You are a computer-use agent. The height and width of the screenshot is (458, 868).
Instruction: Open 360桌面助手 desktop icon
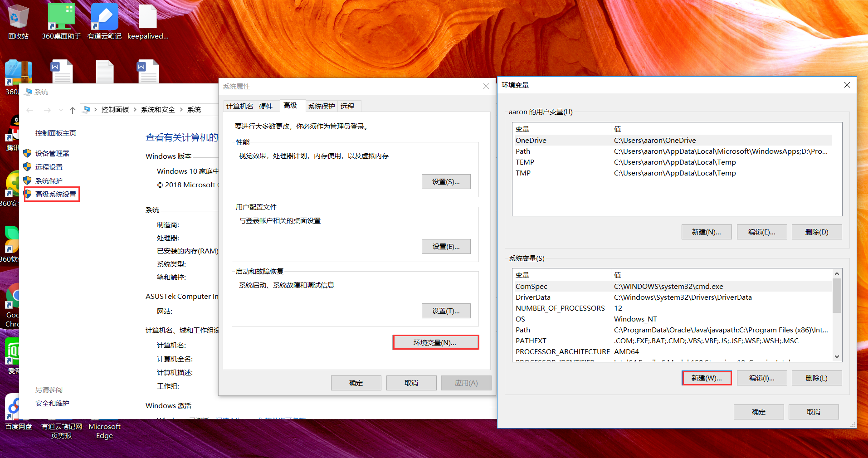tap(61, 22)
